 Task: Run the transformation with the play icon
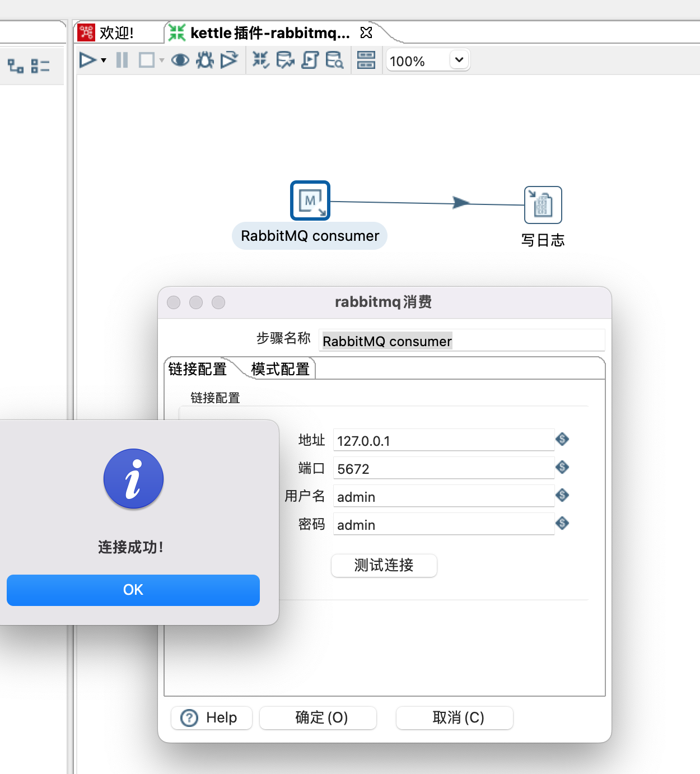pos(87,60)
